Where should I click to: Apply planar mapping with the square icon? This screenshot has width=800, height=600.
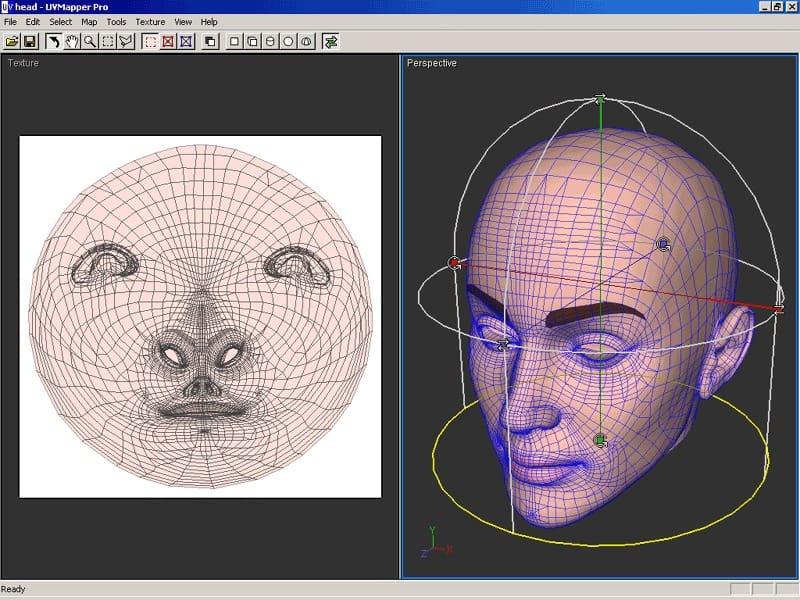pos(234,42)
